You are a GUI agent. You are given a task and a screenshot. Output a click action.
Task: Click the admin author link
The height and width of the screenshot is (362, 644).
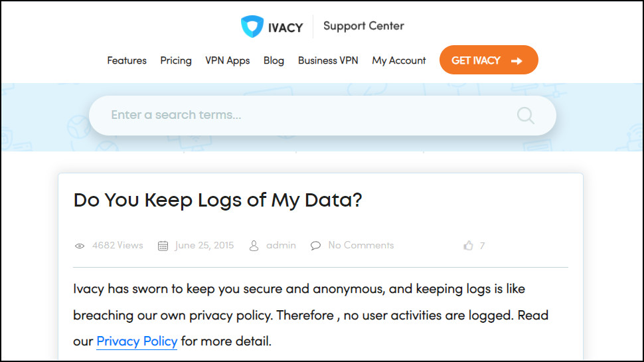click(x=281, y=245)
